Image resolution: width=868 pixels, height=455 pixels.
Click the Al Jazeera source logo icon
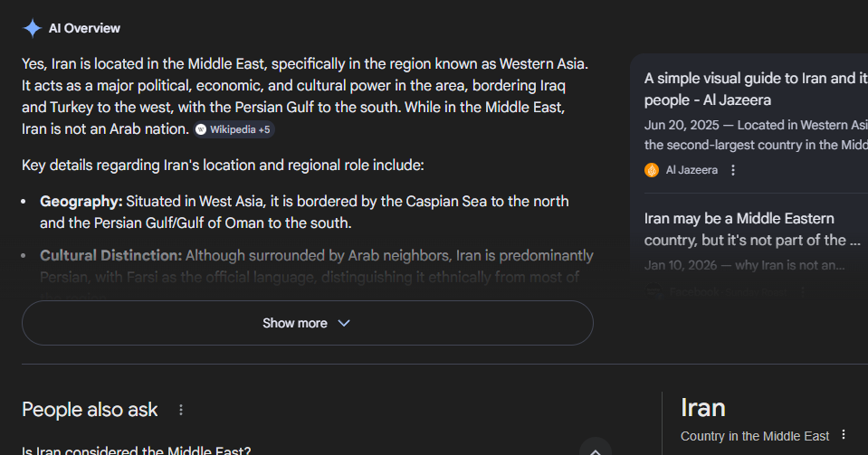pos(652,170)
